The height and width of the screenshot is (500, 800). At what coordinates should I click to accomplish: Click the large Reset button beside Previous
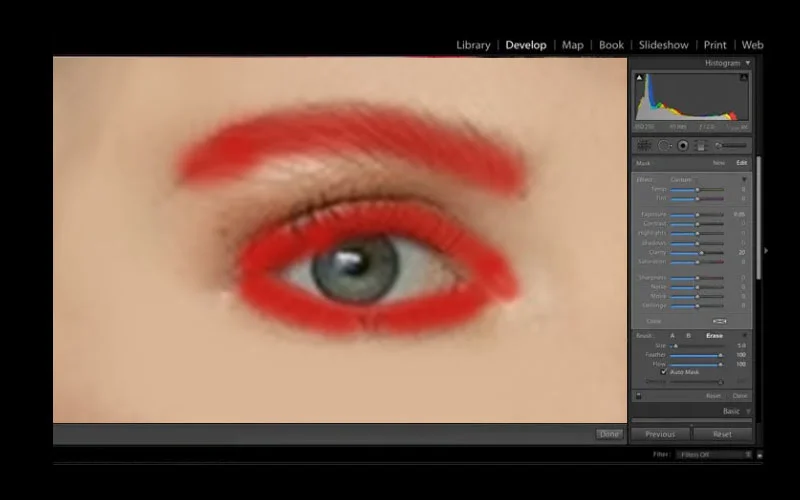click(722, 434)
